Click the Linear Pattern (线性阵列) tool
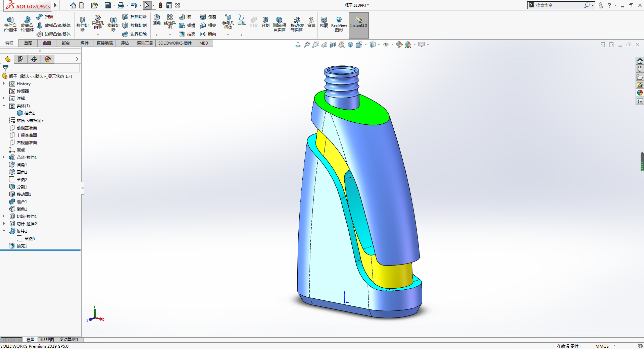This screenshot has width=644, height=349. coord(170,22)
